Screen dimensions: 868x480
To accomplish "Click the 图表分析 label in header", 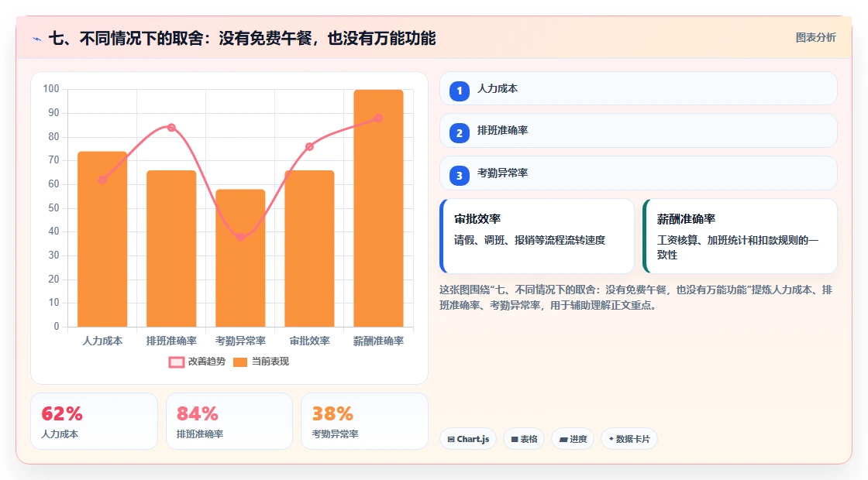I will [x=815, y=38].
